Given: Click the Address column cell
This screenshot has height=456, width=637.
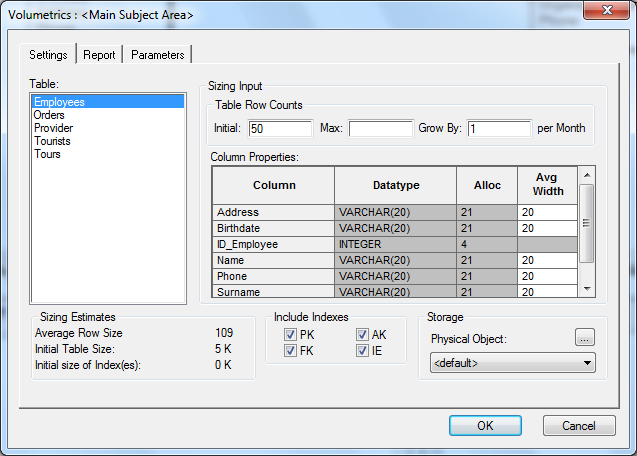Looking at the screenshot, I should [x=273, y=212].
